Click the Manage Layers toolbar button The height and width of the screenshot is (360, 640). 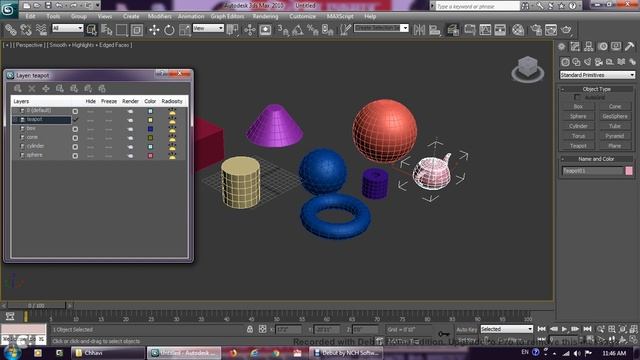pos(453,30)
